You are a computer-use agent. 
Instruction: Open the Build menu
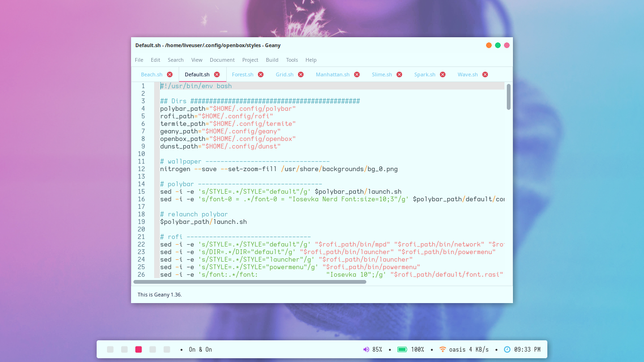(272, 60)
